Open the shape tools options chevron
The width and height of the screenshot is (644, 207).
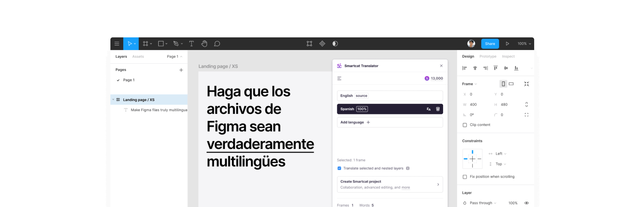166,44
